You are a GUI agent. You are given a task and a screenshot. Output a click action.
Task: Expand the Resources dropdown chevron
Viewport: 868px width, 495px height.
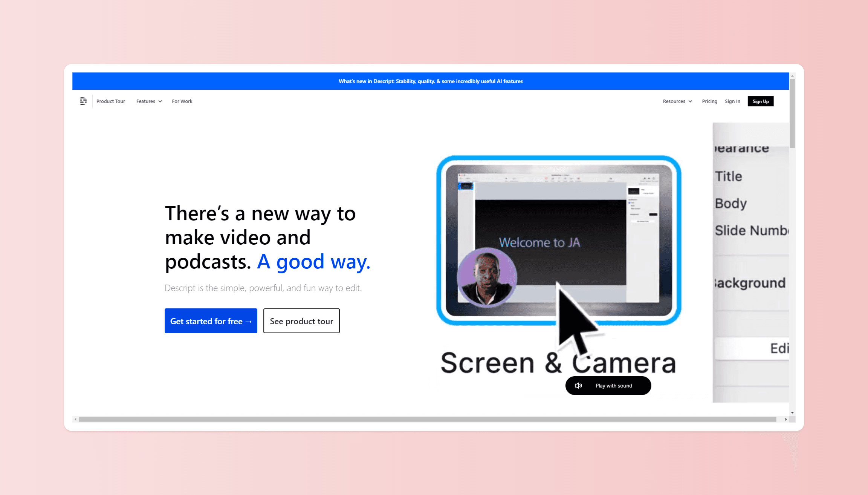point(690,101)
